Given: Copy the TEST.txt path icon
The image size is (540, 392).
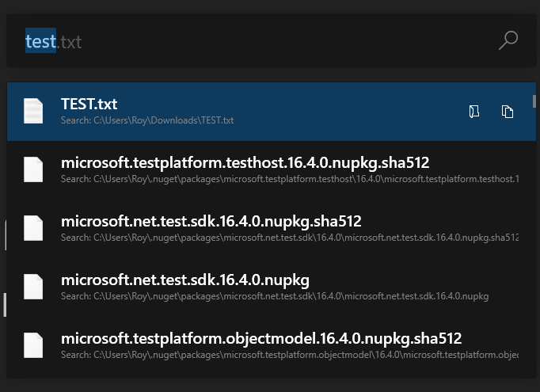Looking at the screenshot, I should pyautogui.click(x=508, y=112).
